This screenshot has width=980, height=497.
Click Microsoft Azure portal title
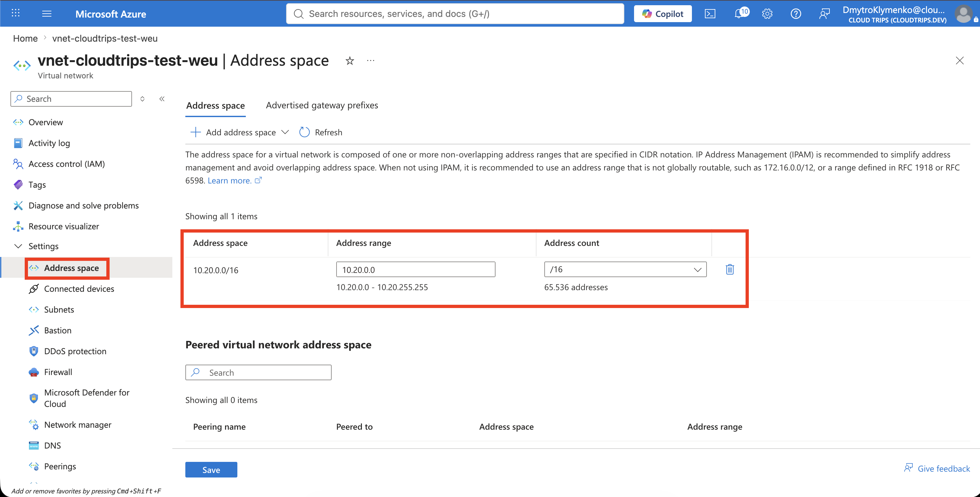click(111, 14)
